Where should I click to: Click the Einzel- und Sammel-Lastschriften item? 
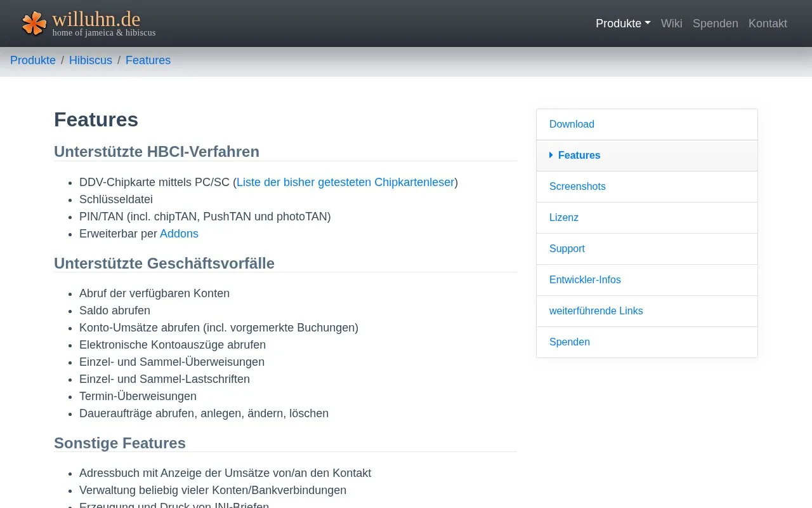(x=164, y=379)
